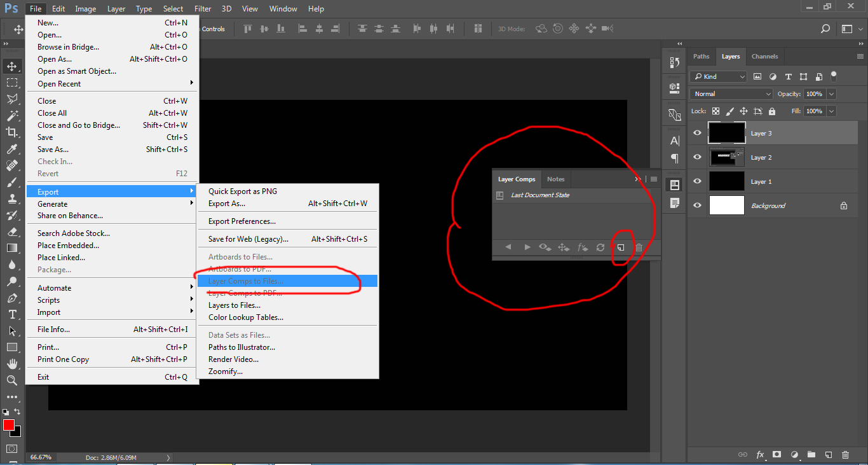Screen dimensions: 868x465
Task: Toggle lock all padlock in the Layers panel
Action: [x=772, y=111]
